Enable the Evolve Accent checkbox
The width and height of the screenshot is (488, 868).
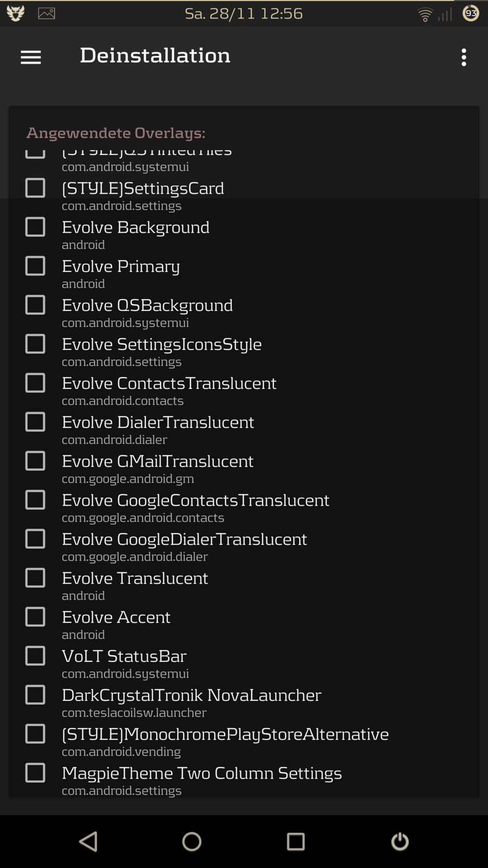tap(35, 617)
